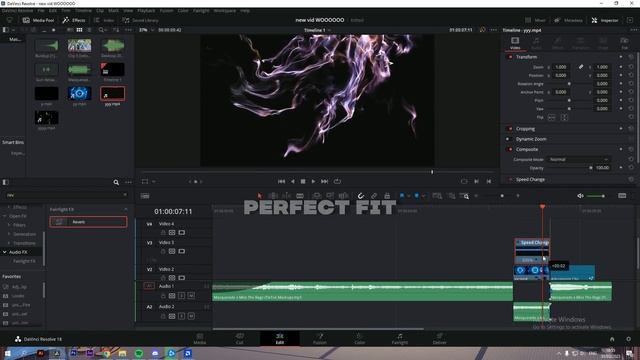Reset the Transform section

pyautogui.click(x=631, y=57)
